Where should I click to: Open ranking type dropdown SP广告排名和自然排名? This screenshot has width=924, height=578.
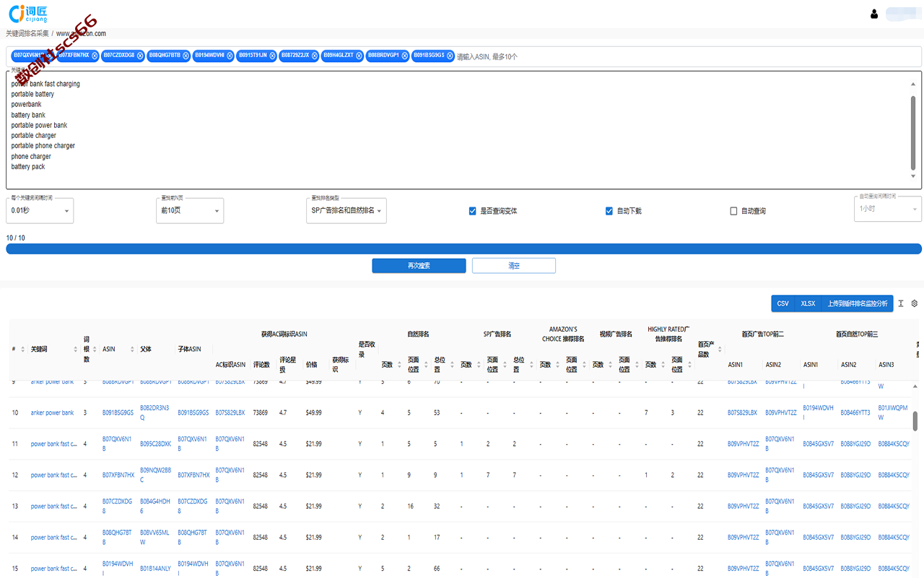click(346, 210)
